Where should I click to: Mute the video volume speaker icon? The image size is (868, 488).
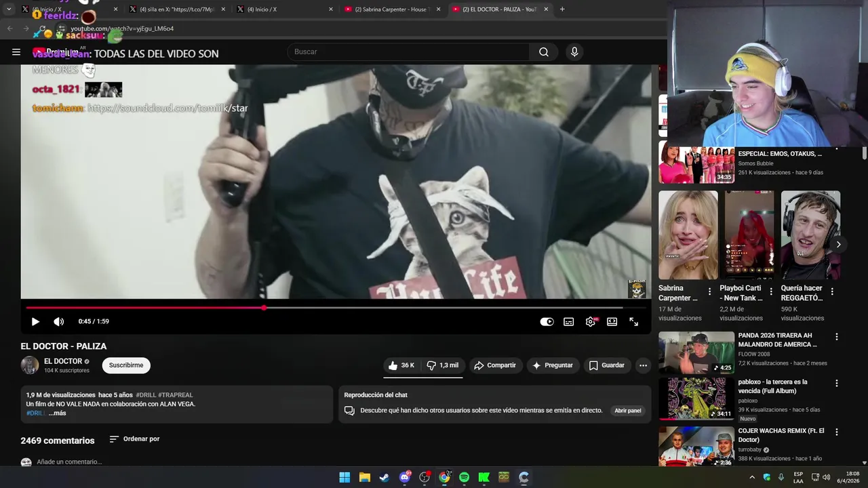[x=59, y=322]
